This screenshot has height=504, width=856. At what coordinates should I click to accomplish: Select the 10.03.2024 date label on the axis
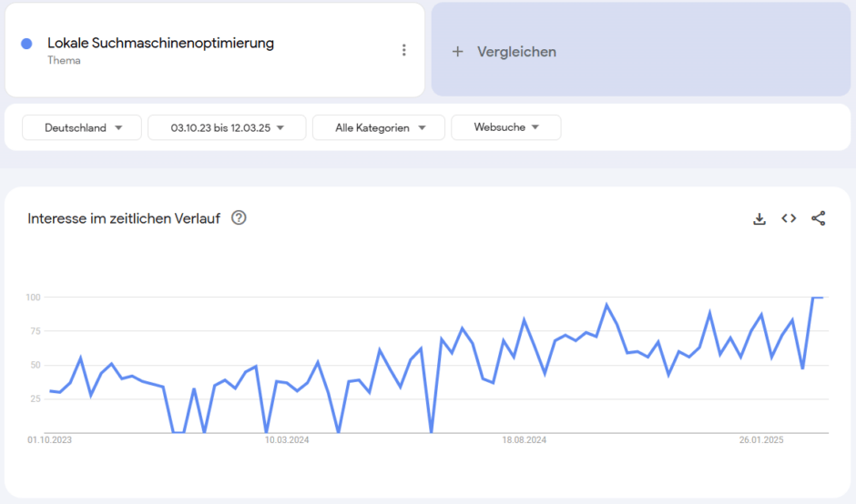point(287,440)
